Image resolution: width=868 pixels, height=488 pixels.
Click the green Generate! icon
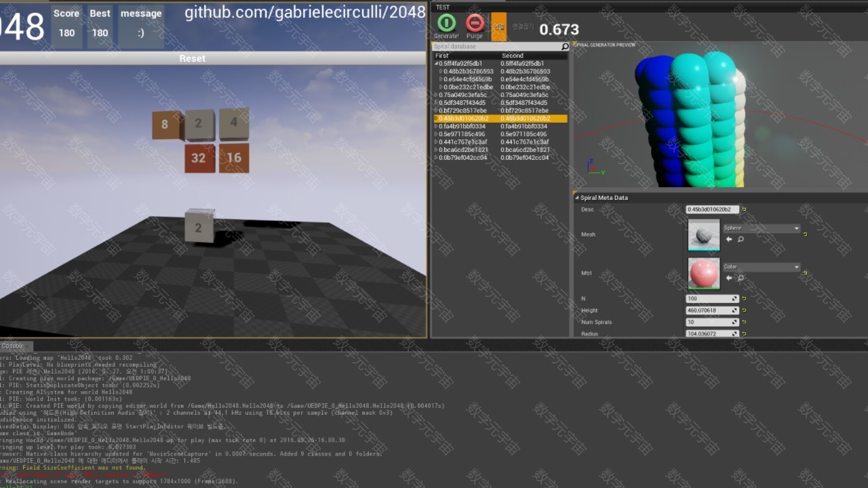pyautogui.click(x=446, y=23)
